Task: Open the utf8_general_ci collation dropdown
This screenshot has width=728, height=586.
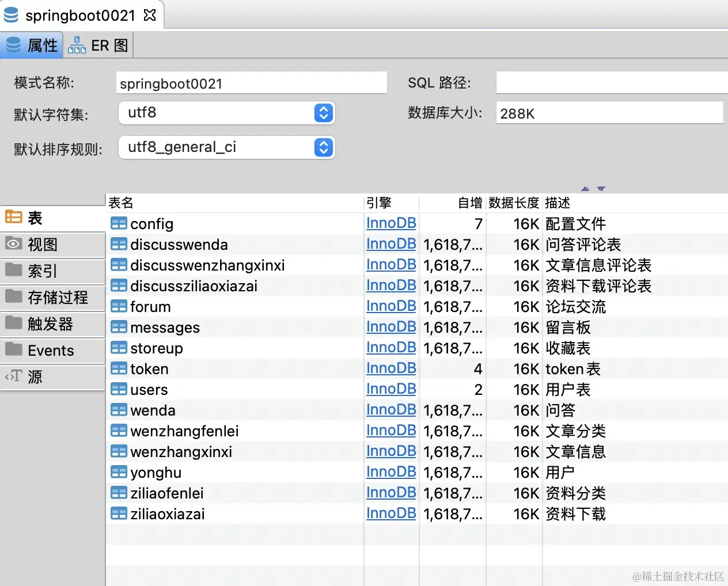Action: pos(227,147)
